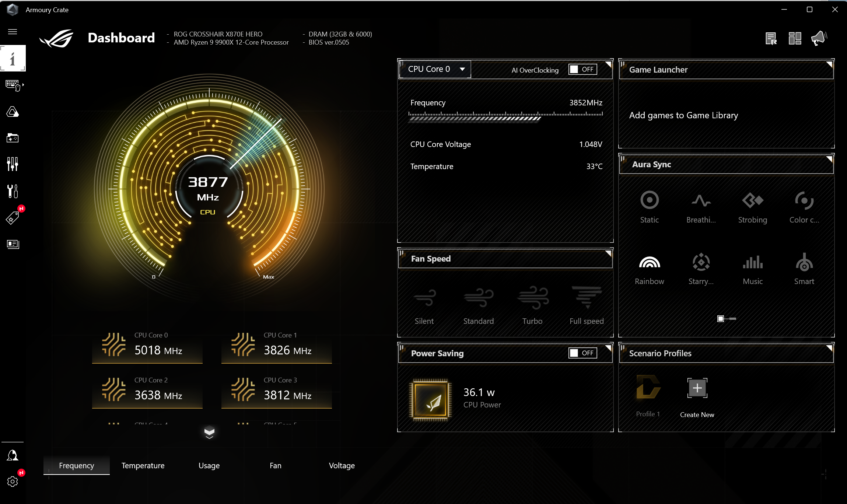Choose the Static lighting effect icon
Viewport: 847px width, 504px height.
[649, 200]
